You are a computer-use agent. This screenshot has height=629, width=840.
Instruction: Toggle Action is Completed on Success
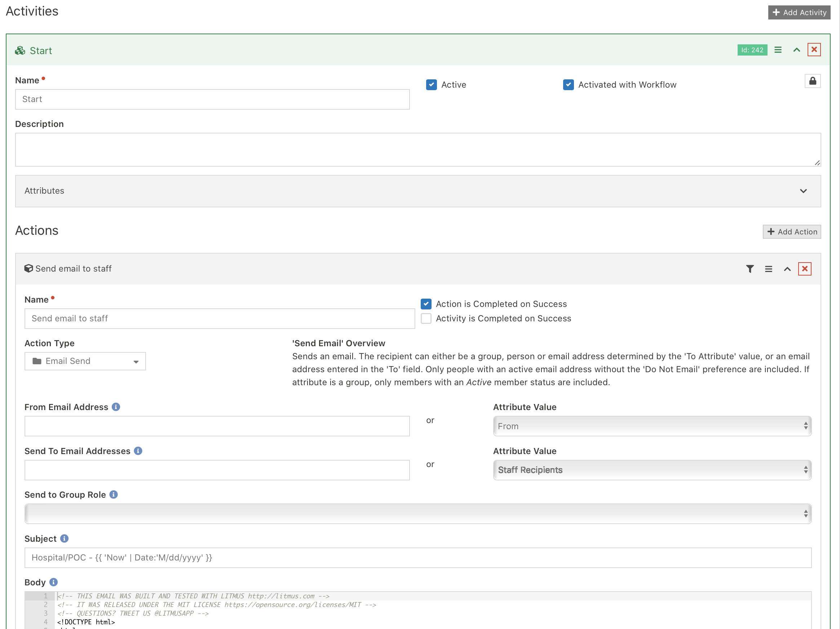tap(426, 304)
